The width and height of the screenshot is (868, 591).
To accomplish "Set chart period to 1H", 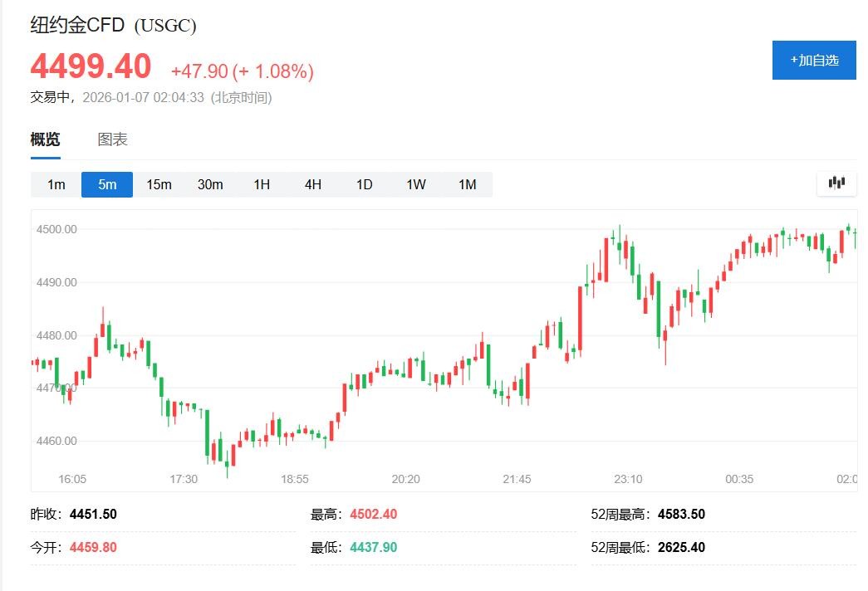I will [262, 184].
